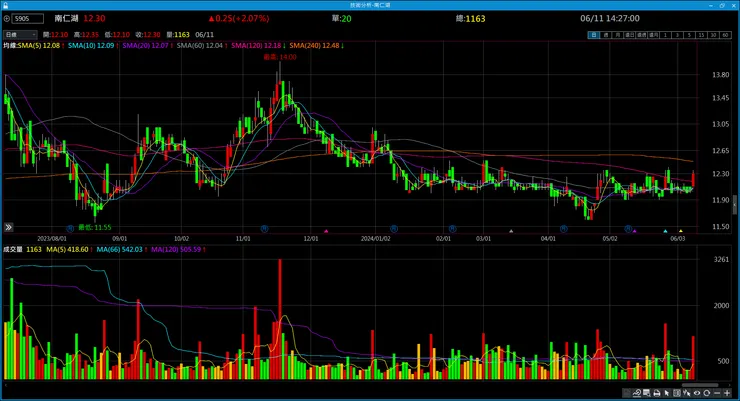
Task: Click the lock icon in title bar
Action: click(x=5, y=5)
